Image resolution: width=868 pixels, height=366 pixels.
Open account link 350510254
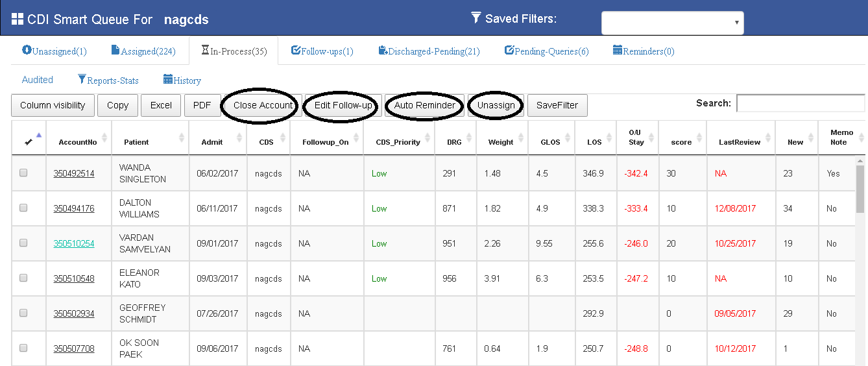(x=73, y=244)
